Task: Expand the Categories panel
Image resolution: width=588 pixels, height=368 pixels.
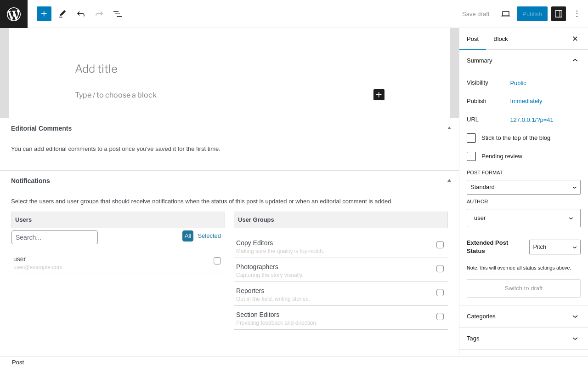Action: click(524, 316)
